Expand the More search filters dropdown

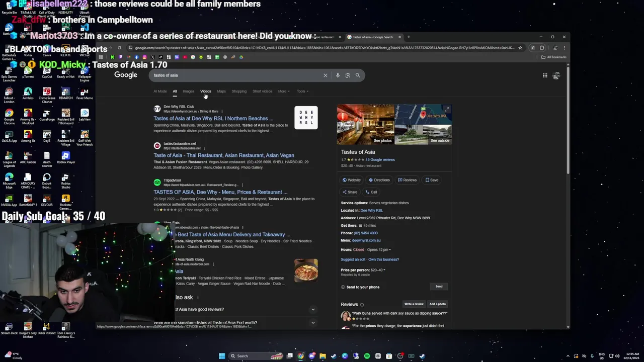tap(284, 92)
